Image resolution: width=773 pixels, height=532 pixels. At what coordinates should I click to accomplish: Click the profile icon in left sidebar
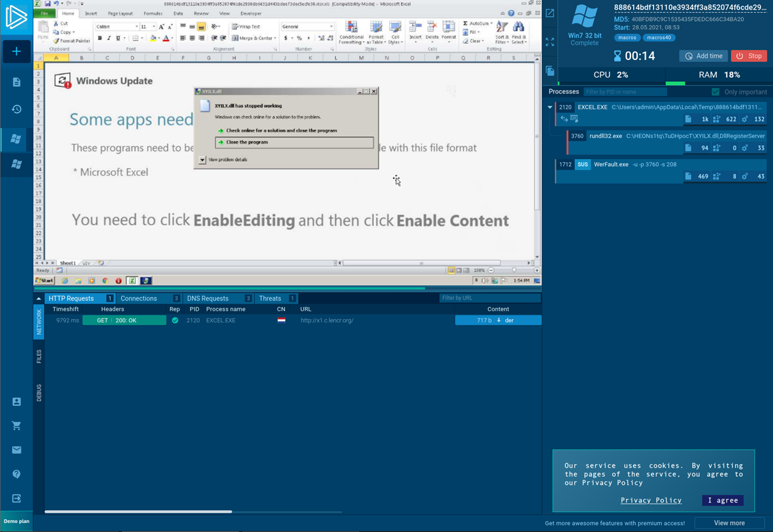tap(17, 402)
